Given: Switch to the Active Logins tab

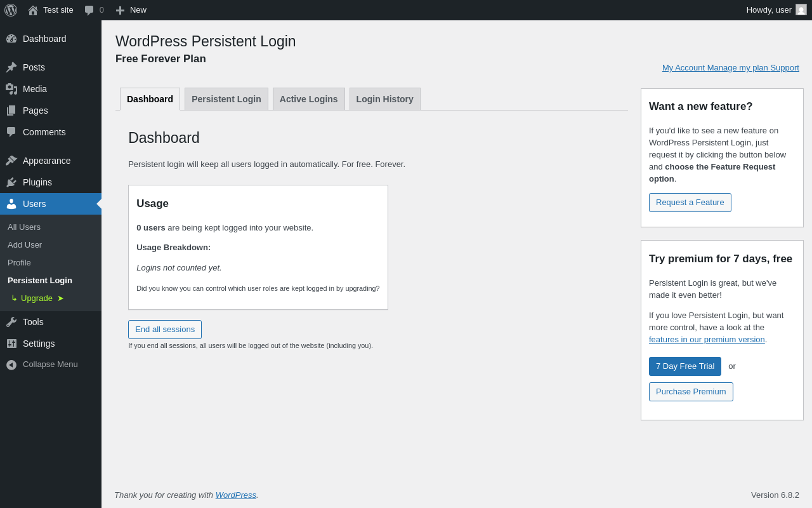Looking at the screenshot, I should pyautogui.click(x=308, y=99).
